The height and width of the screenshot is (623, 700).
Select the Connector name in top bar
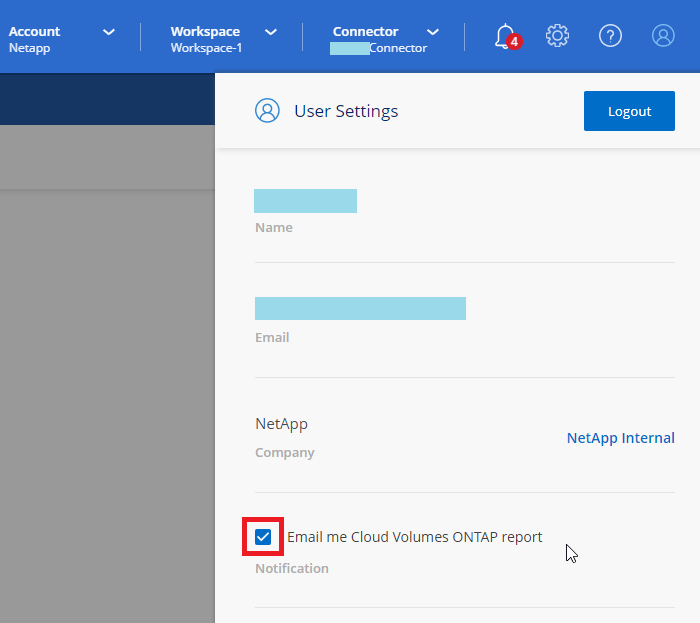click(x=378, y=47)
